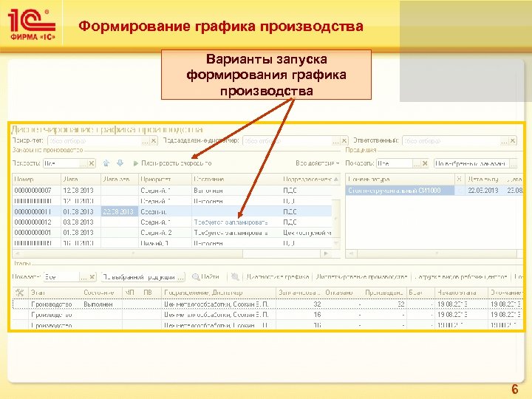This screenshot has width=532, height=399.
Task: Select order row 0000000011
Action: click(172, 212)
